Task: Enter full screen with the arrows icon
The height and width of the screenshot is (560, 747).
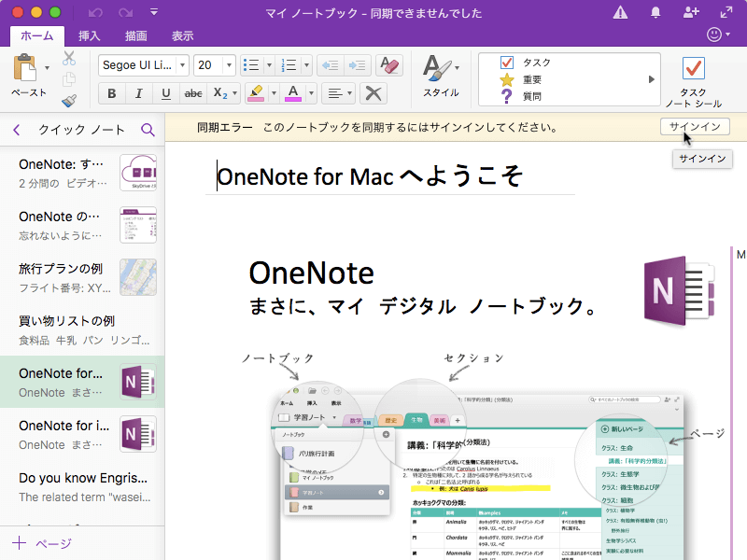Action: click(726, 12)
